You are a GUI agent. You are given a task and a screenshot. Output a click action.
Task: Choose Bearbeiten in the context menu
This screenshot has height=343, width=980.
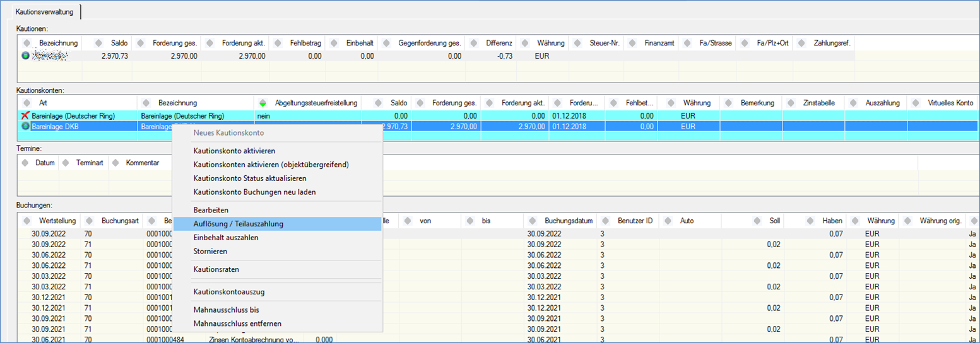pyautogui.click(x=211, y=209)
